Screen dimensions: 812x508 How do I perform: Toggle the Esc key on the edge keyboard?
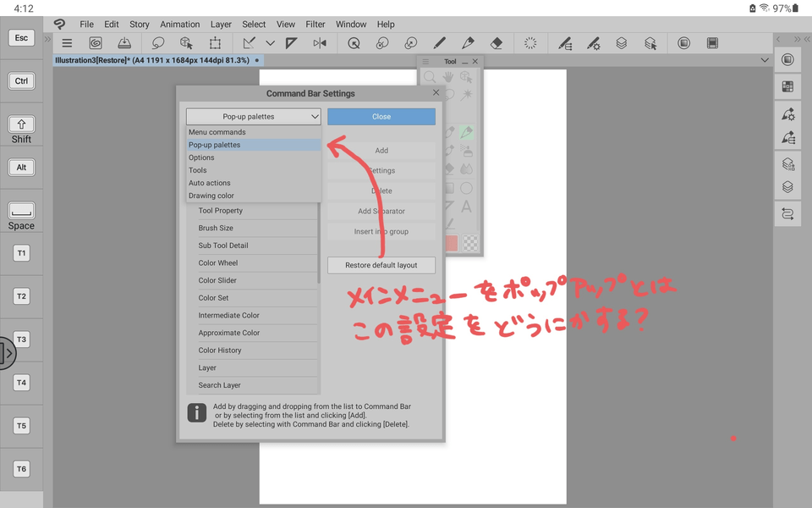pos(21,38)
